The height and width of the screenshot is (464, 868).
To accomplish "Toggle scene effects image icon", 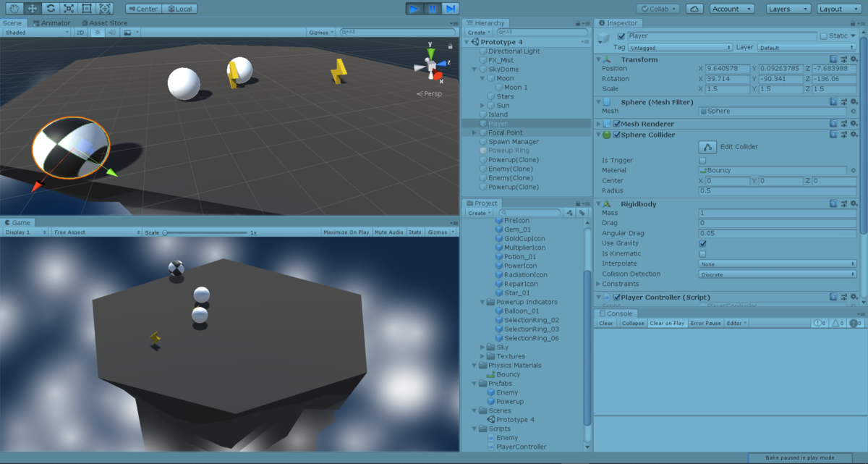I will point(127,33).
